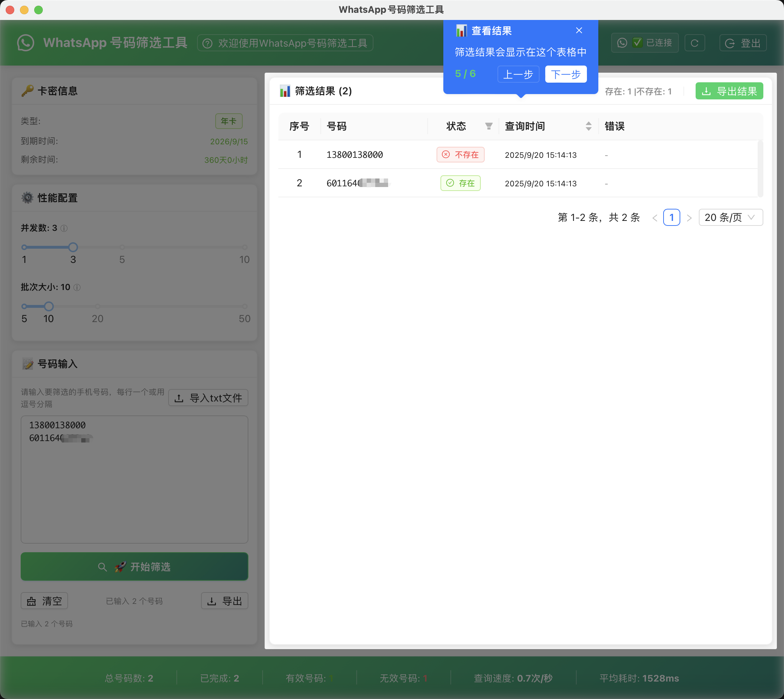This screenshot has width=784, height=699.
Task: Clear entered numbers with 清空
Action: tap(44, 601)
